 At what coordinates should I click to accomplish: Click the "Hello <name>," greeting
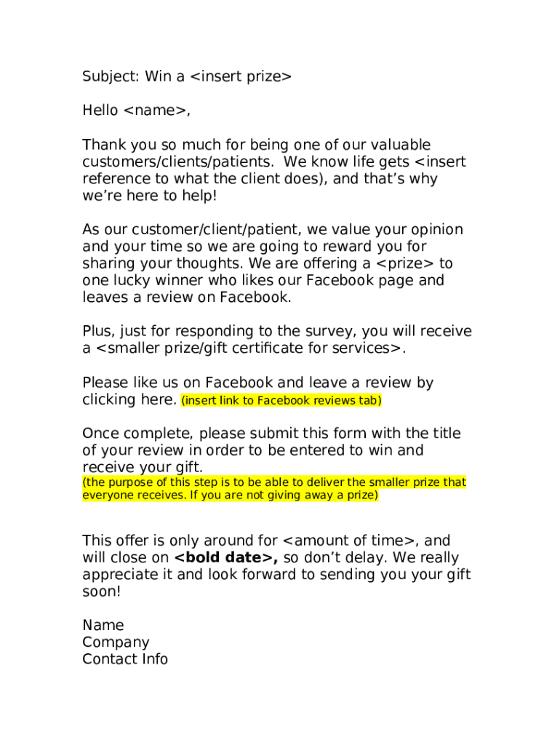137,111
